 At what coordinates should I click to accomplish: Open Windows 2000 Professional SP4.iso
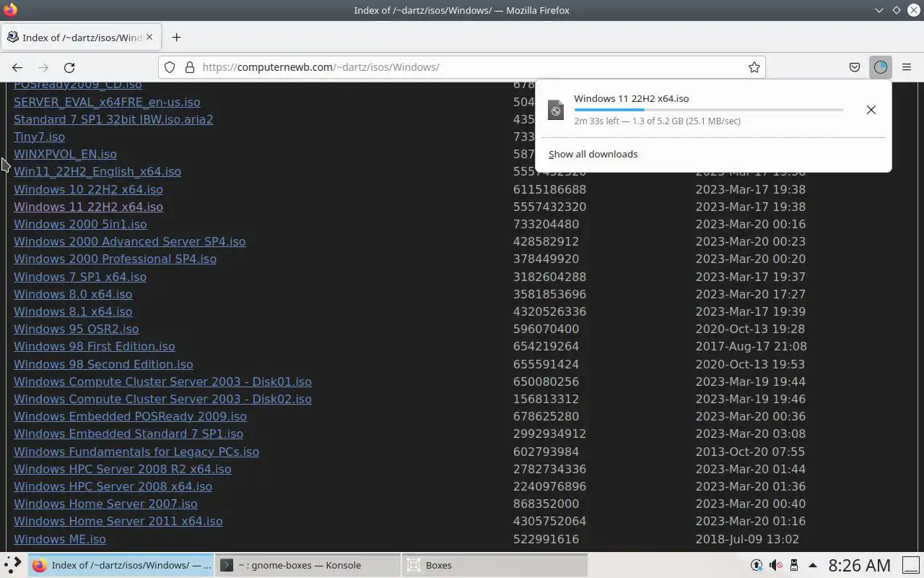115,259
